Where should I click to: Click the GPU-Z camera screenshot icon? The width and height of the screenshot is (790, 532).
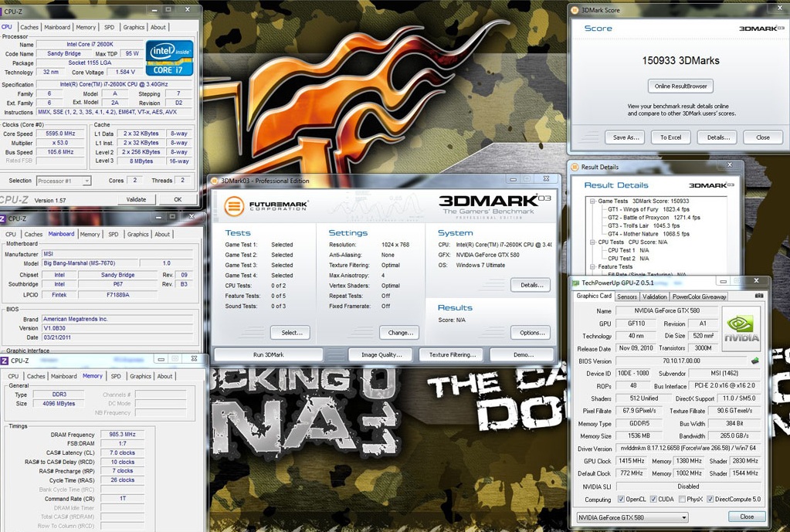pos(759,296)
